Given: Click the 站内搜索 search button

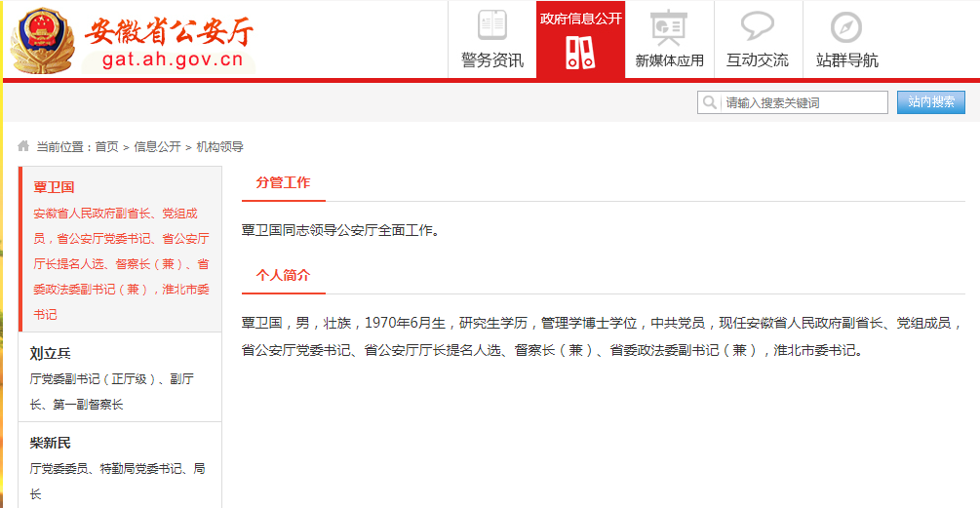Looking at the screenshot, I should coord(930,102).
